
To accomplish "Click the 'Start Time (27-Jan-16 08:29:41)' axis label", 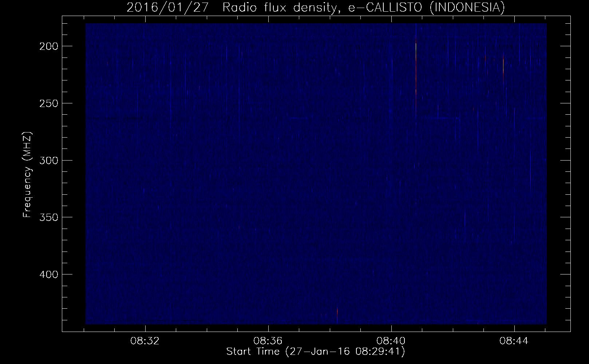I will pos(316,352).
